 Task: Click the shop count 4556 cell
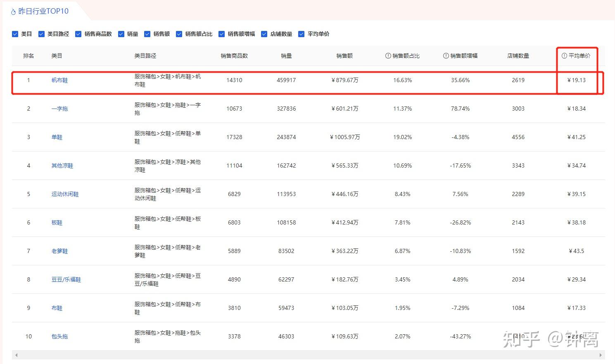[x=518, y=137]
